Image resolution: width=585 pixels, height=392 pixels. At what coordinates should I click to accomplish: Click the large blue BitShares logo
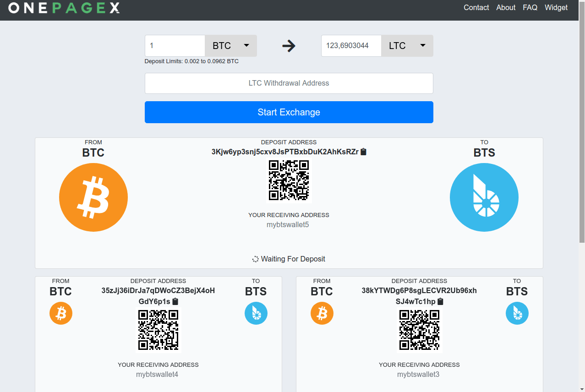[484, 197]
